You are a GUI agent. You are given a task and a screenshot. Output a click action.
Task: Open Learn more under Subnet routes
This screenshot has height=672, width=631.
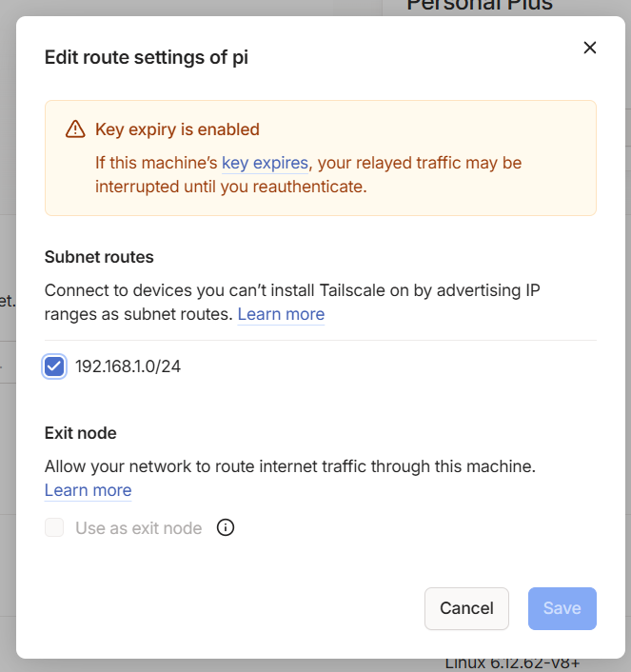coord(281,314)
